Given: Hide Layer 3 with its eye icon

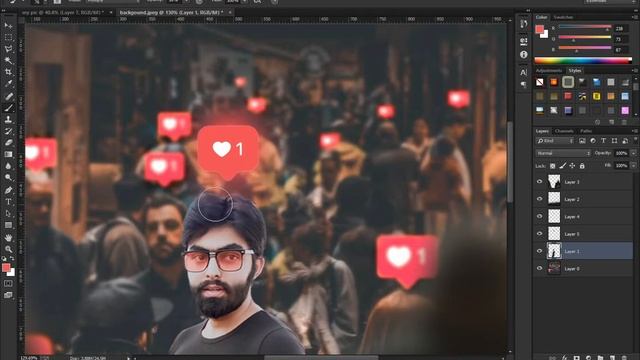Looking at the screenshot, I should coord(540,182).
